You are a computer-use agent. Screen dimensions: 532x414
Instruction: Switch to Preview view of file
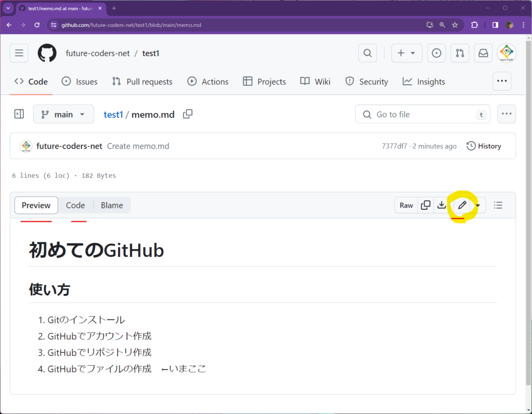point(36,205)
